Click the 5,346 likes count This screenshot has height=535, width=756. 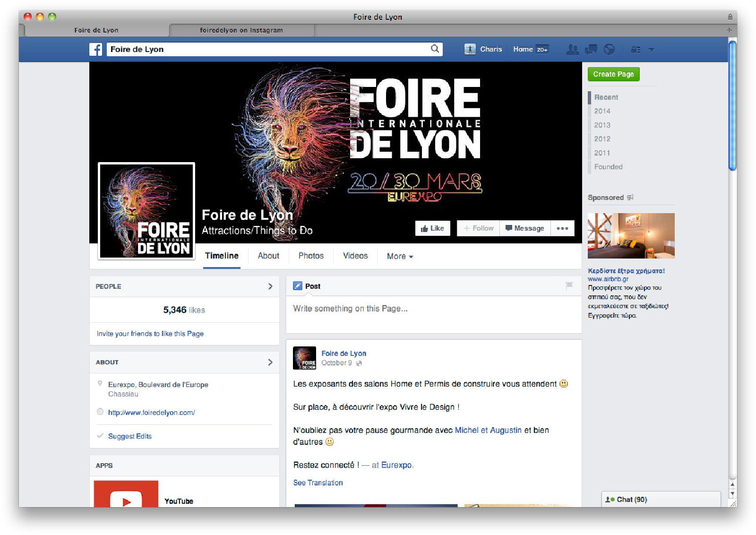coord(184,310)
